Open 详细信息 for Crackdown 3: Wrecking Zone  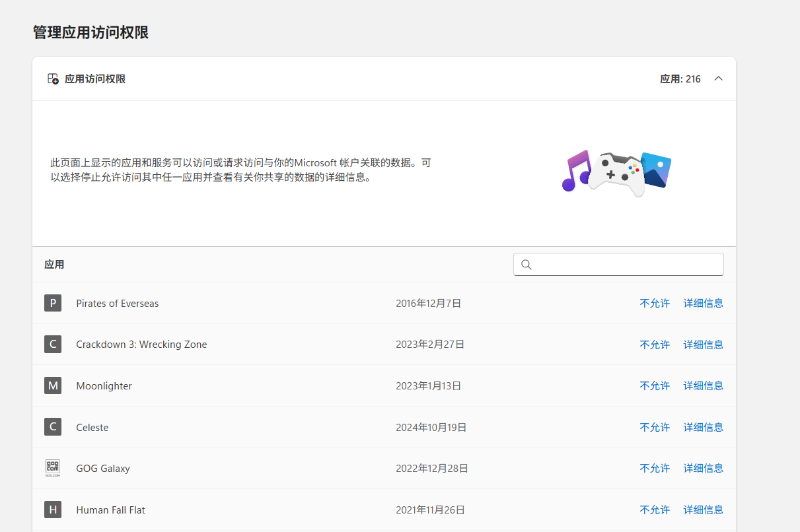703,345
